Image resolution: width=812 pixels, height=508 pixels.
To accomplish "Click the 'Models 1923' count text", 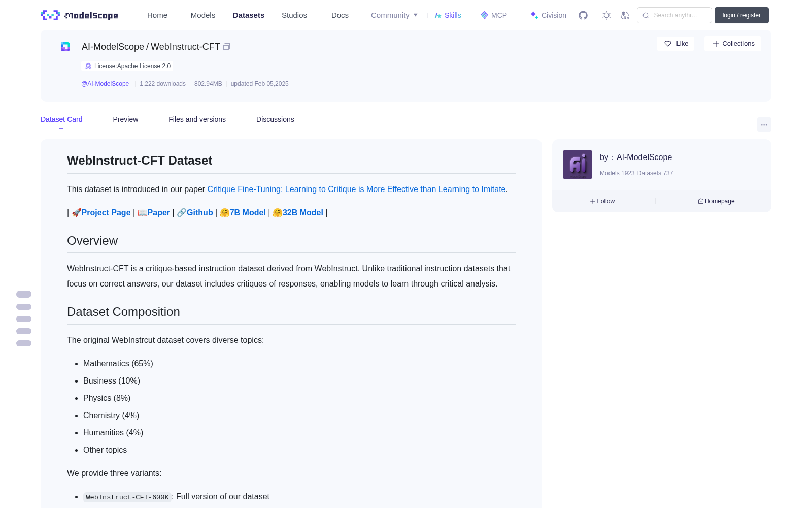I will click(617, 173).
